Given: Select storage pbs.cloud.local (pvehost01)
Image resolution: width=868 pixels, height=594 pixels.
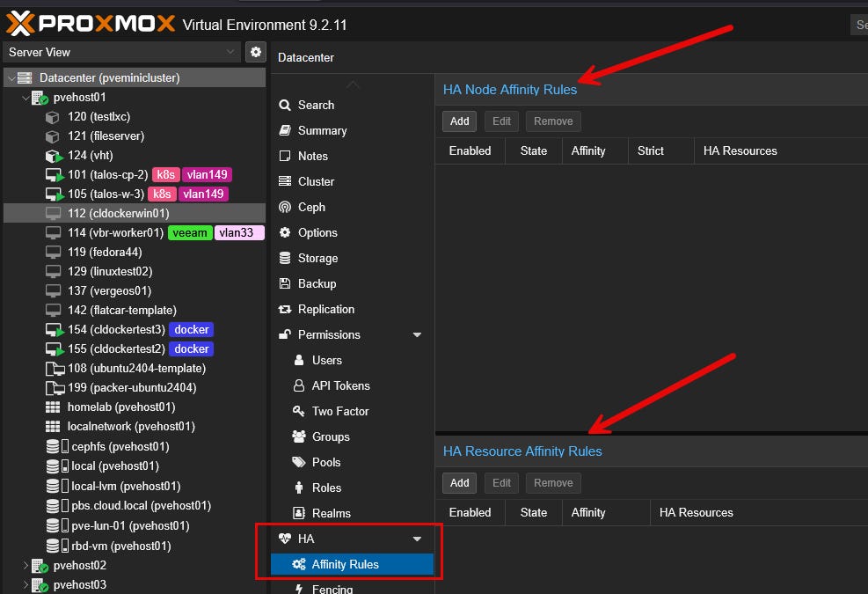Looking at the screenshot, I should coord(135,506).
